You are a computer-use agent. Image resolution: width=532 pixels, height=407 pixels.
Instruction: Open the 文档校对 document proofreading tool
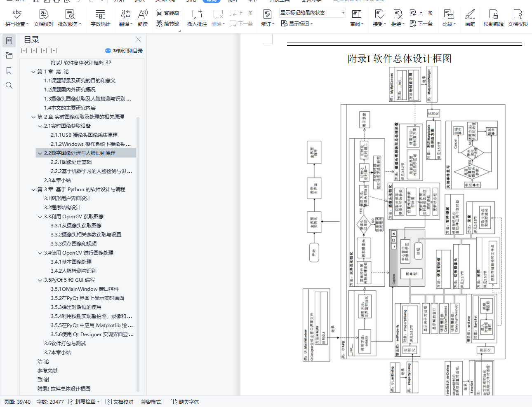pyautogui.click(x=44, y=19)
